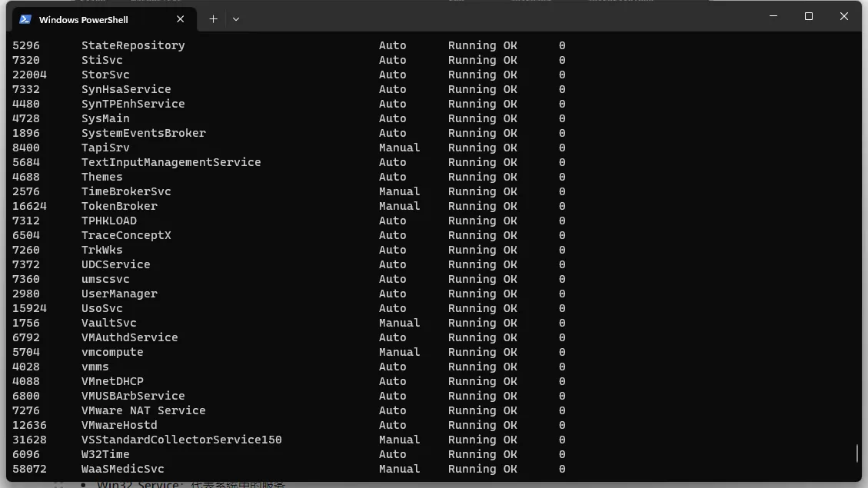Image resolution: width=868 pixels, height=488 pixels.
Task: Click the W32Time service name
Action: pos(105,454)
